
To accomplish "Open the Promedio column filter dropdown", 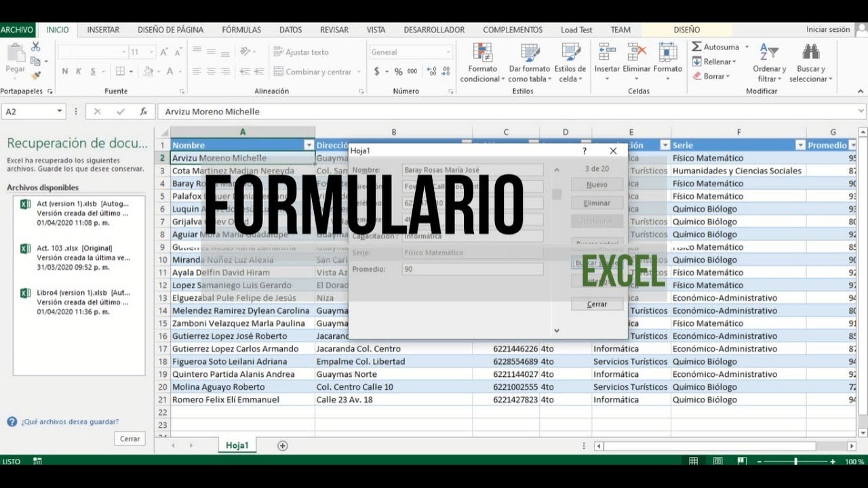I will point(852,145).
